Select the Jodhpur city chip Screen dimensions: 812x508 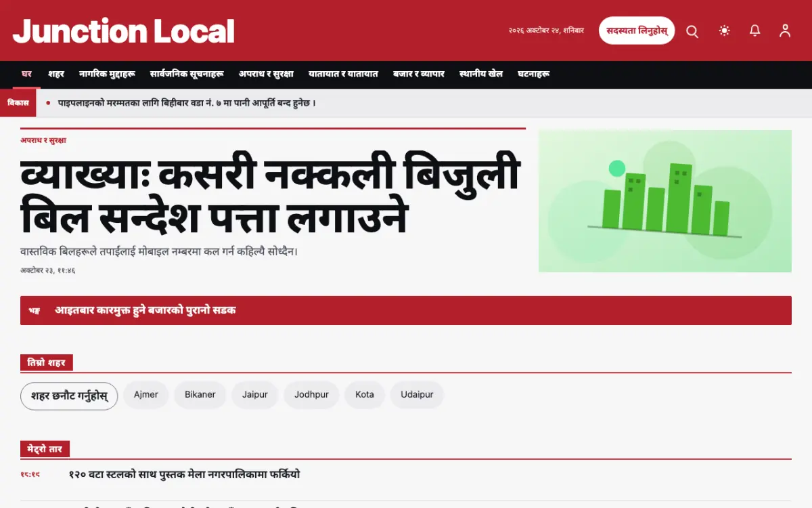pos(311,395)
